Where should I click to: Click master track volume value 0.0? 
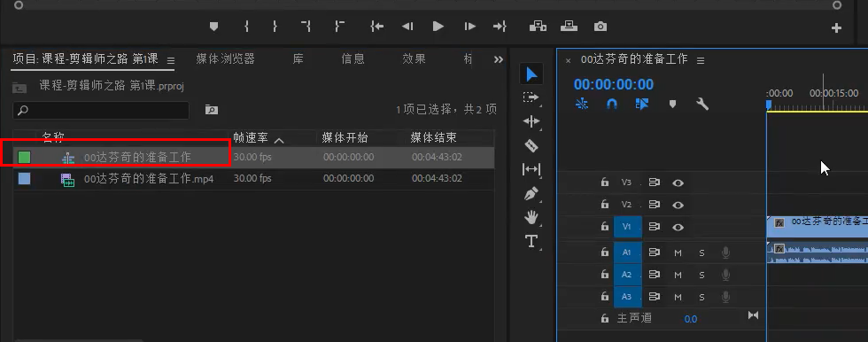pos(690,319)
